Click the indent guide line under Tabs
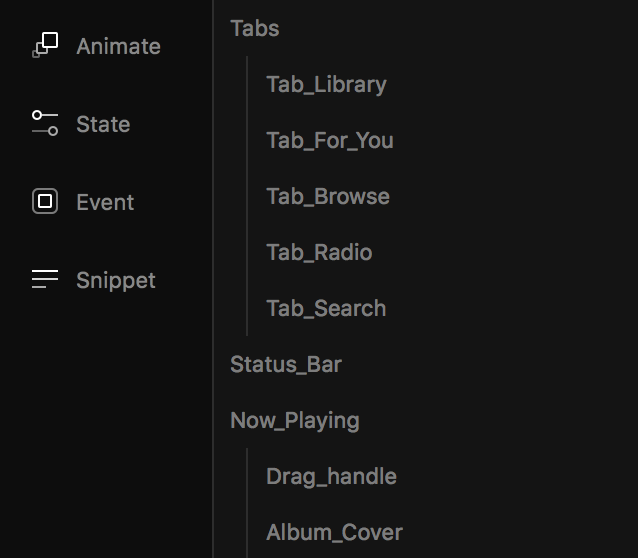This screenshot has width=638, height=558. pos(247,196)
